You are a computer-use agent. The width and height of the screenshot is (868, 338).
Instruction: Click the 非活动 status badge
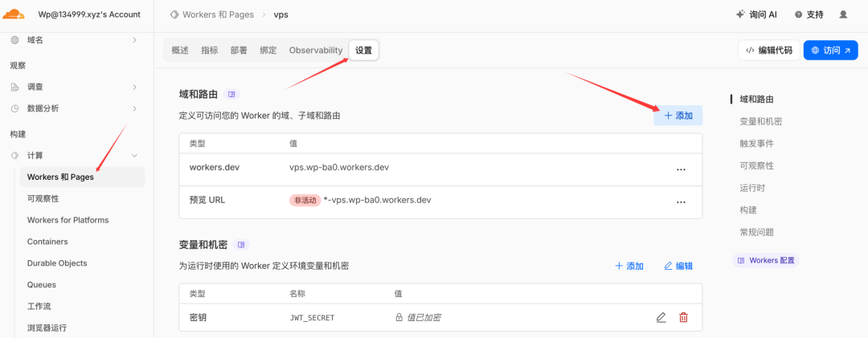305,200
